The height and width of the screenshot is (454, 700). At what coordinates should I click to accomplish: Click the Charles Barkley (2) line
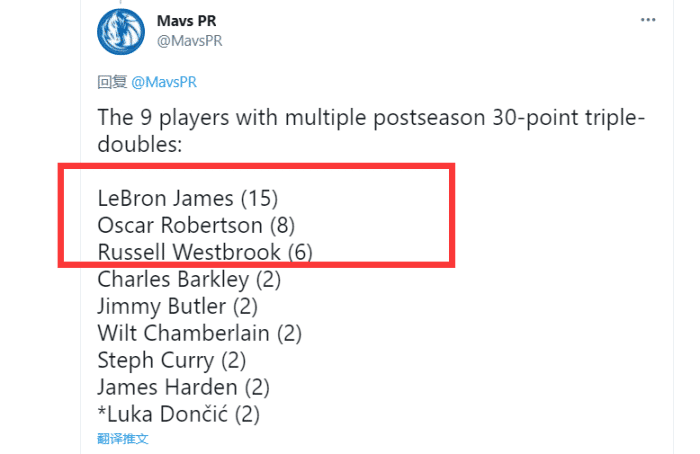pyautogui.click(x=189, y=279)
